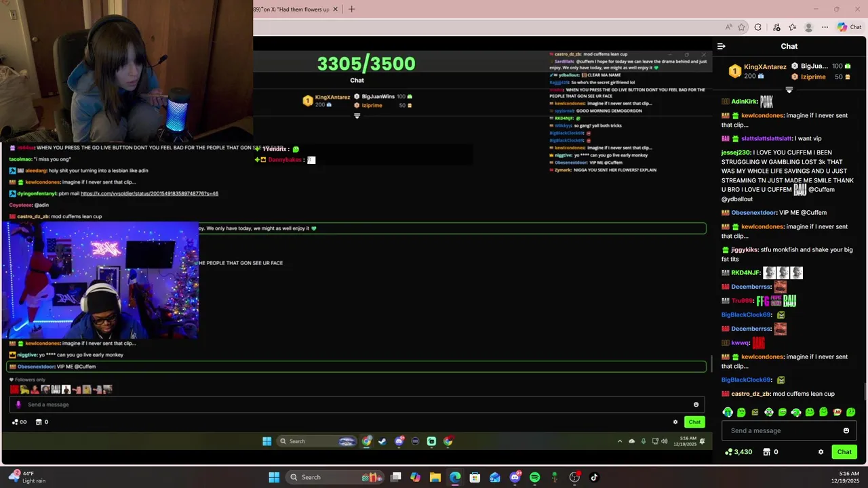
Task: Open the browser Extensions puzzle icon
Action: pos(758,27)
